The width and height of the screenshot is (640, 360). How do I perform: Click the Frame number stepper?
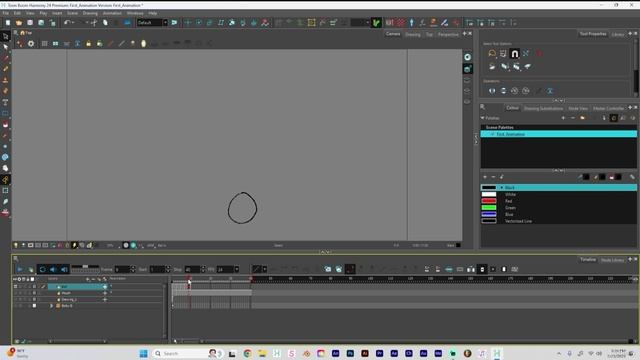(x=133, y=269)
